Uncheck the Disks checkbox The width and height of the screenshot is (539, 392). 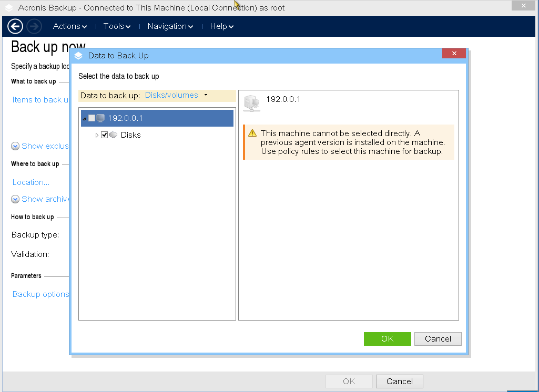tap(105, 135)
